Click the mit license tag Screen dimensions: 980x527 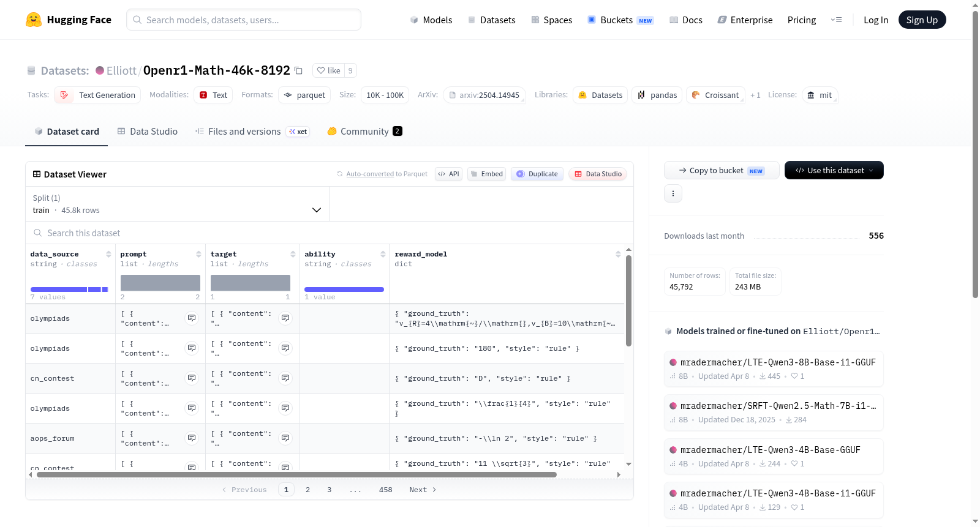pyautogui.click(x=820, y=95)
